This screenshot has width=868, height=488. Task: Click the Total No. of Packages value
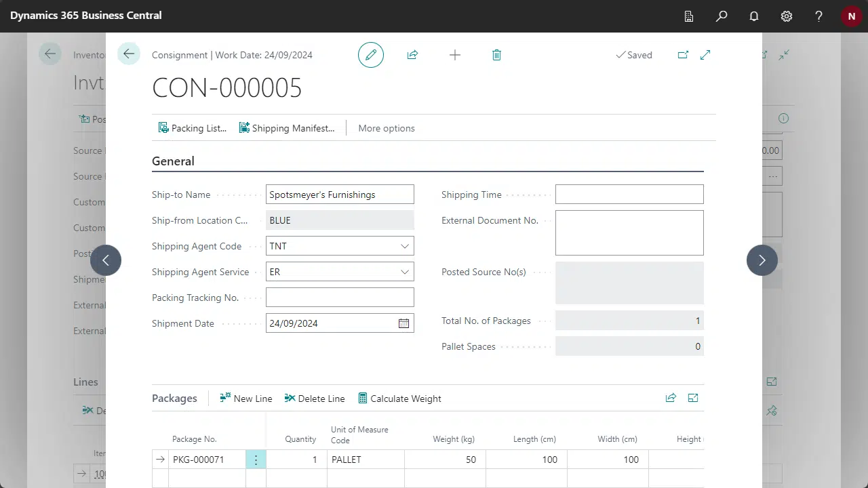pos(629,321)
